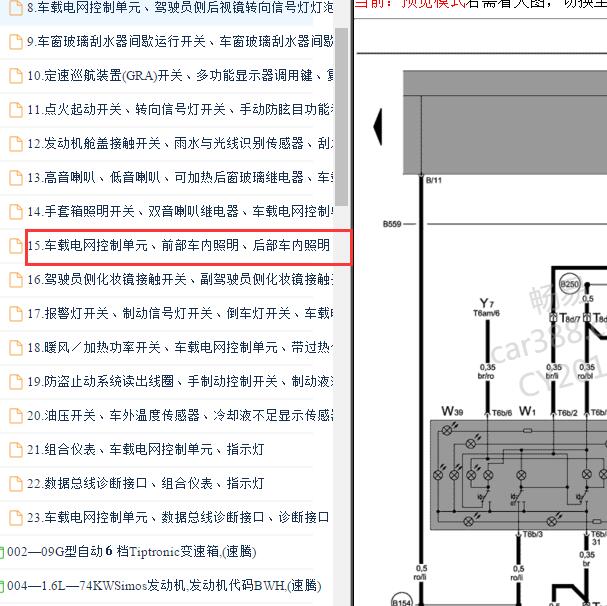Open the document icon beside item 15 车载电网控制单元
The height and width of the screenshot is (606, 607).
point(15,246)
